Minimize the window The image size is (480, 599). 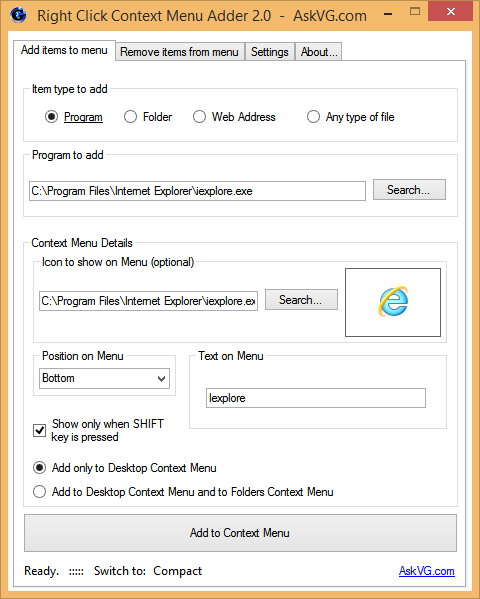[388, 14]
